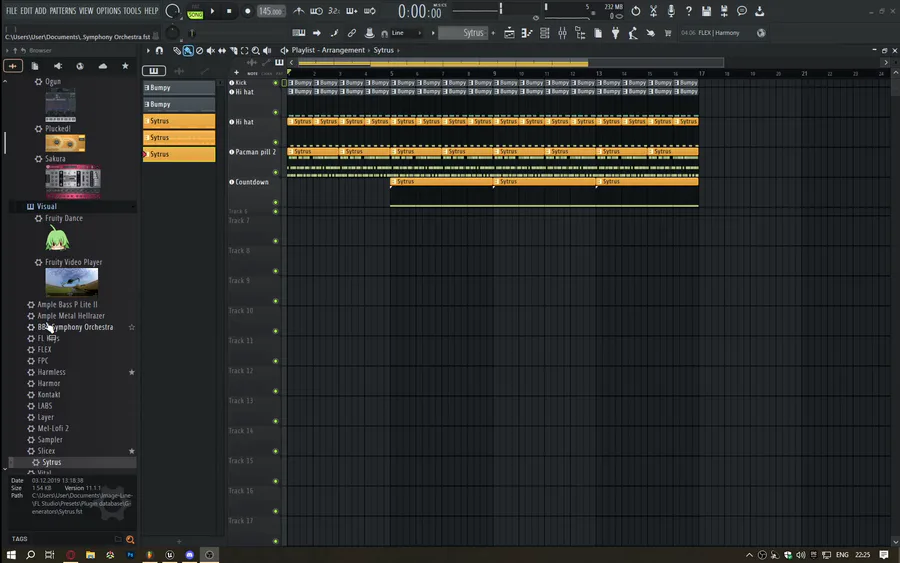Screen dimensions: 900x563
Task: Save the project with floppy icon
Action: pos(706,11)
